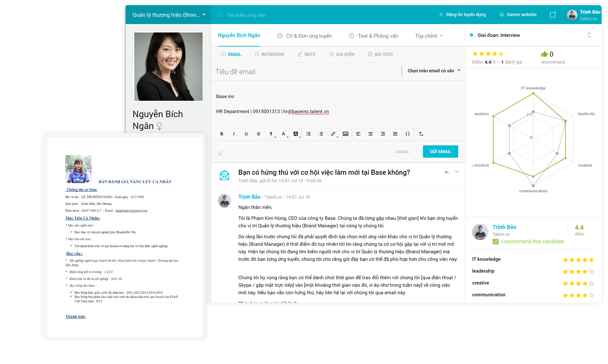608x364 pixels.
Task: Click the candidate profile photo
Action: (x=168, y=67)
